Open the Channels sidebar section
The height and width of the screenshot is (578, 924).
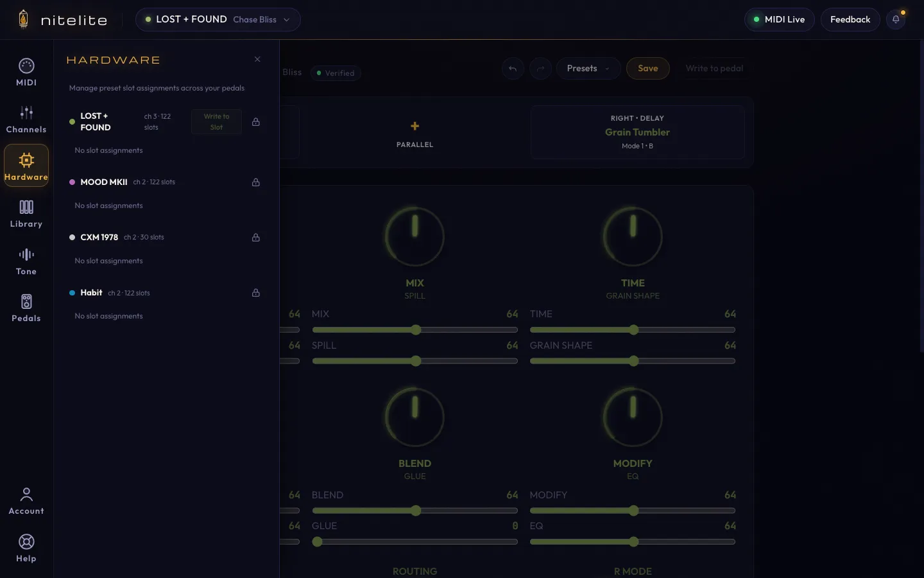(26, 119)
